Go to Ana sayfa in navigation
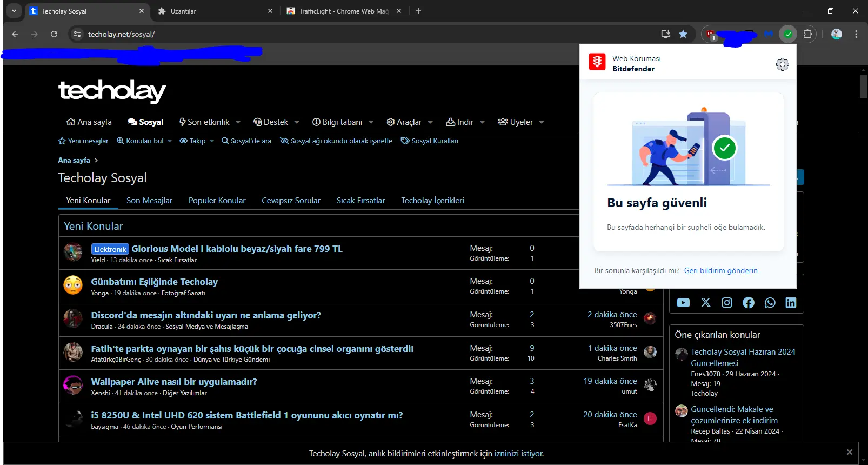868x465 pixels. pyautogui.click(x=89, y=122)
